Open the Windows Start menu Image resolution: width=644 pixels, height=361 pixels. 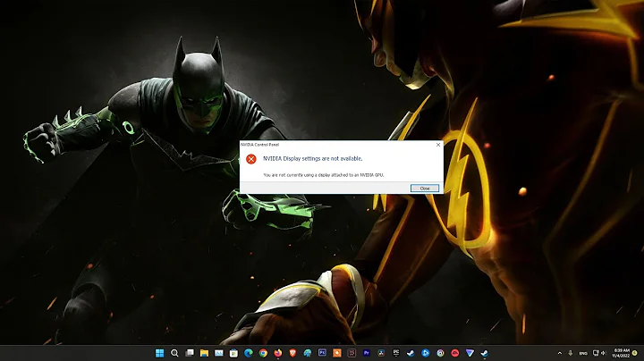(160, 353)
